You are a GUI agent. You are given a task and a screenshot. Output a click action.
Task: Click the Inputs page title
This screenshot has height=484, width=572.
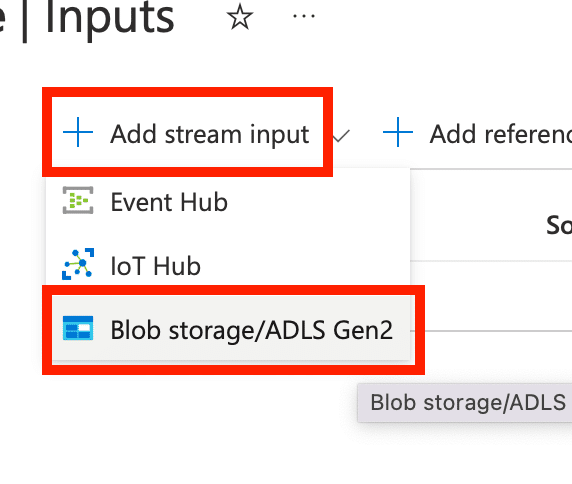[x=109, y=16]
